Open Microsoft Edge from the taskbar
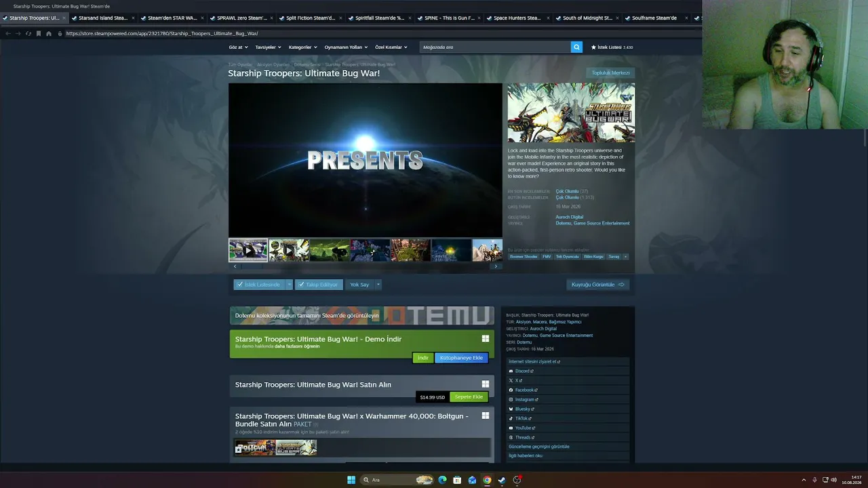The width and height of the screenshot is (868, 488). [442, 480]
